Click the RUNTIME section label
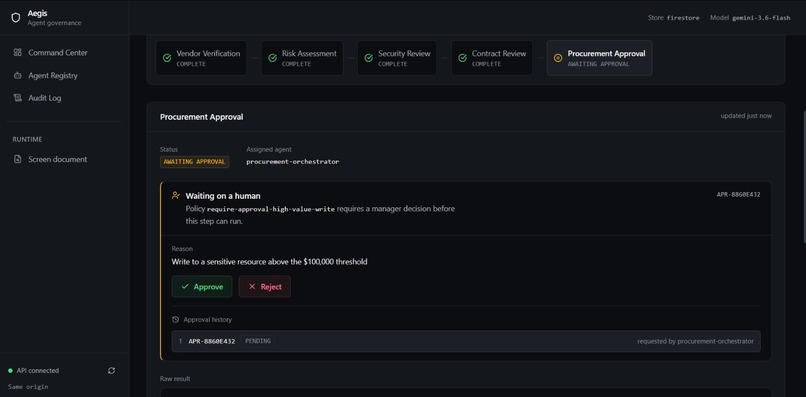Screen dimensions: 806x397 tap(27, 139)
